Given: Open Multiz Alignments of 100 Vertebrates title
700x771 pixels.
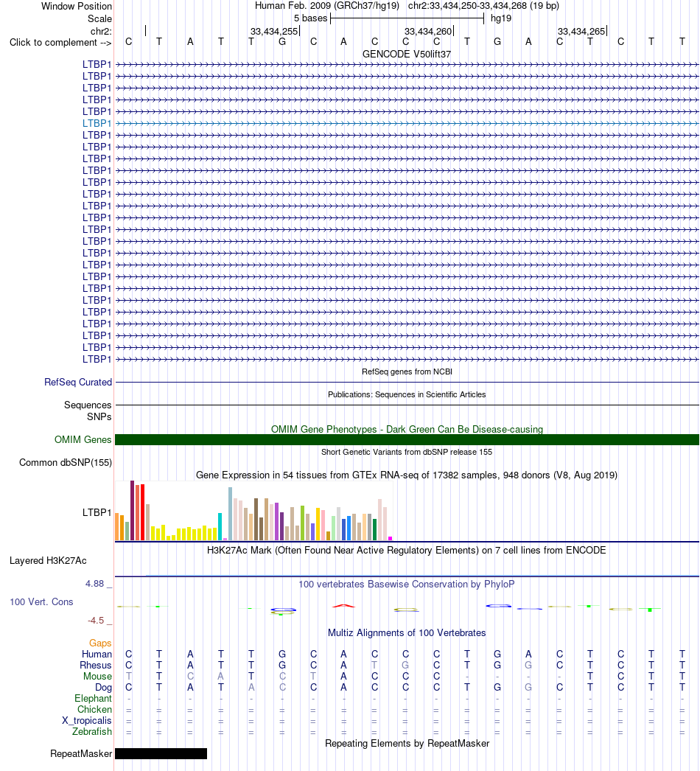Looking at the screenshot, I should pyautogui.click(x=407, y=633).
